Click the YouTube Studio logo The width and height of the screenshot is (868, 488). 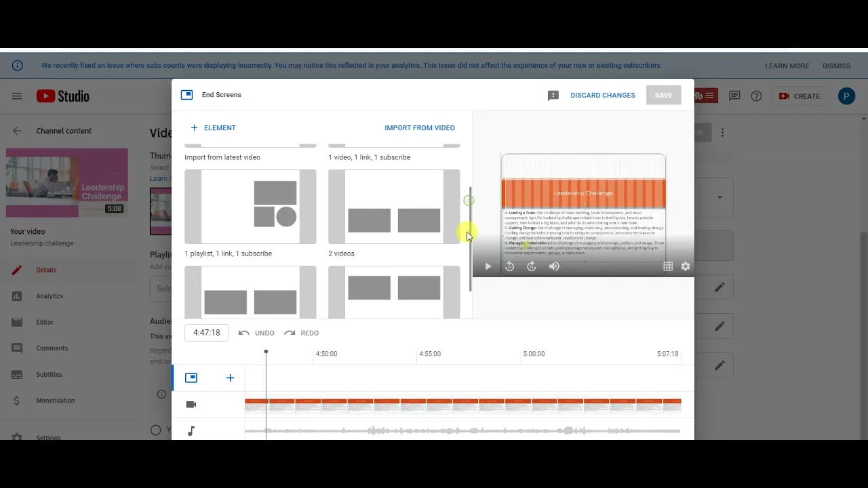coord(63,96)
